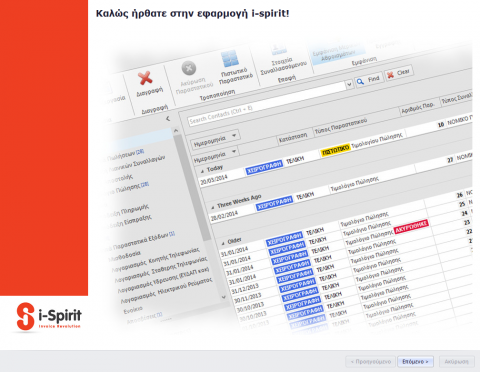Click the Επόμενο > button

point(415,361)
